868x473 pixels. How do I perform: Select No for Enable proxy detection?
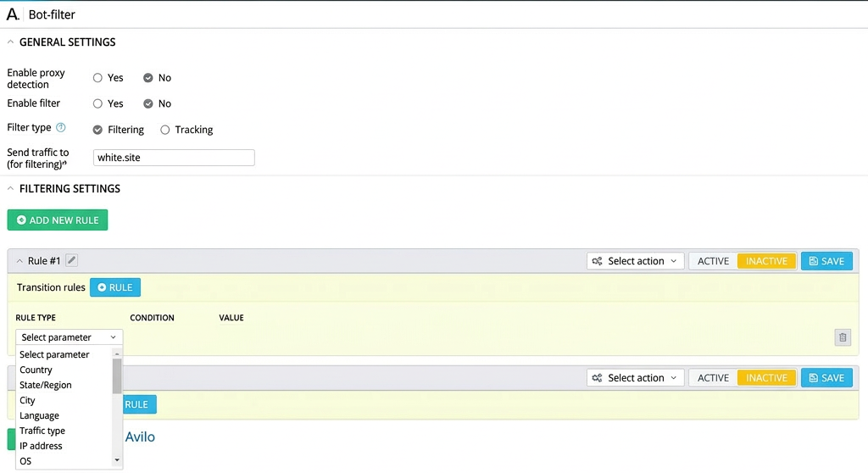[x=147, y=78]
